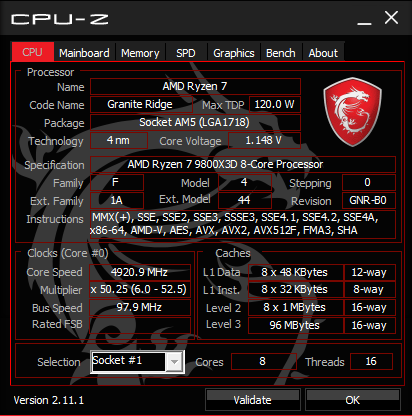Click the OK button
This screenshot has height=416, width=412.
(353, 399)
